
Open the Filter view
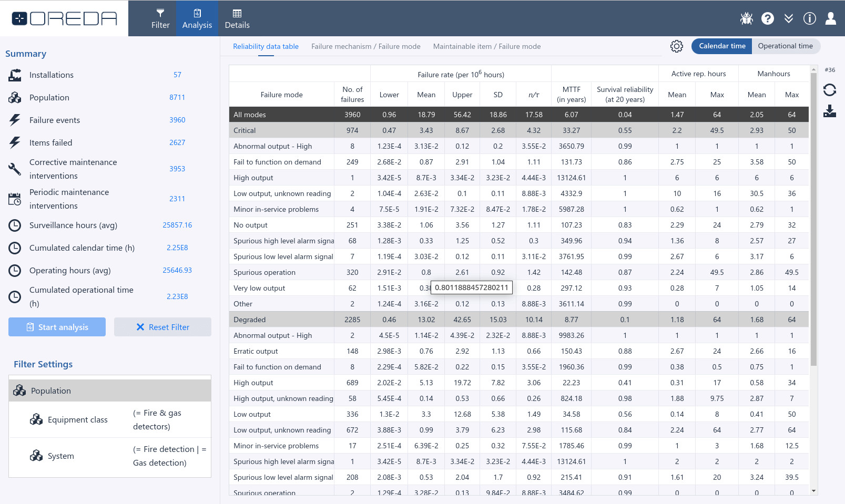click(x=160, y=18)
